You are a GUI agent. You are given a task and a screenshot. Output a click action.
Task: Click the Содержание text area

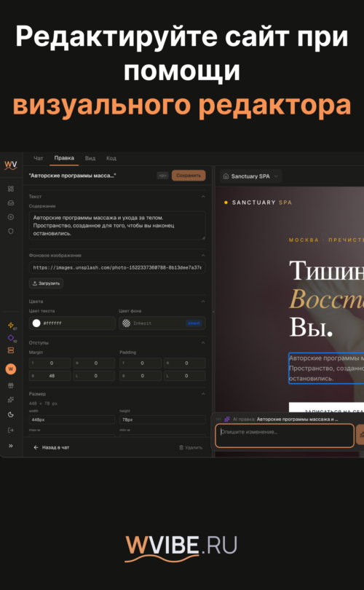(x=117, y=225)
